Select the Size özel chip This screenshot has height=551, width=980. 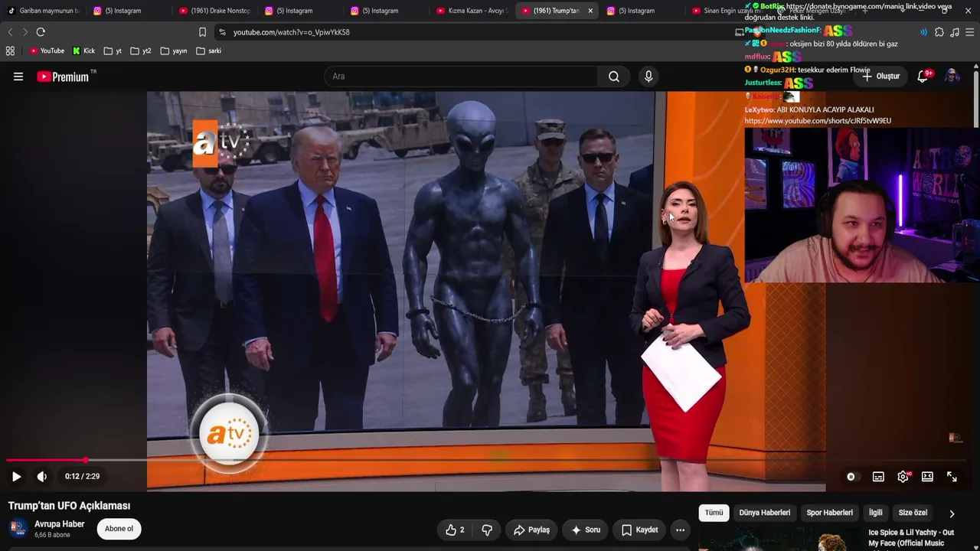click(x=913, y=513)
